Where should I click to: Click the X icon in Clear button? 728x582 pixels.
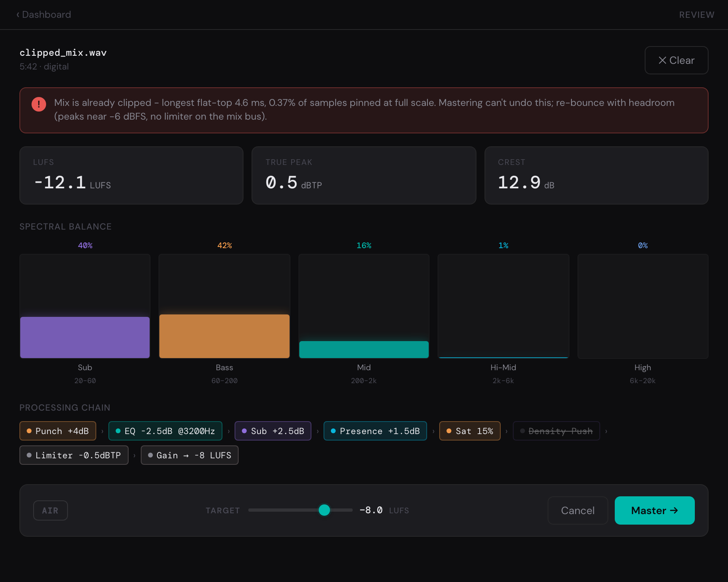tap(662, 60)
